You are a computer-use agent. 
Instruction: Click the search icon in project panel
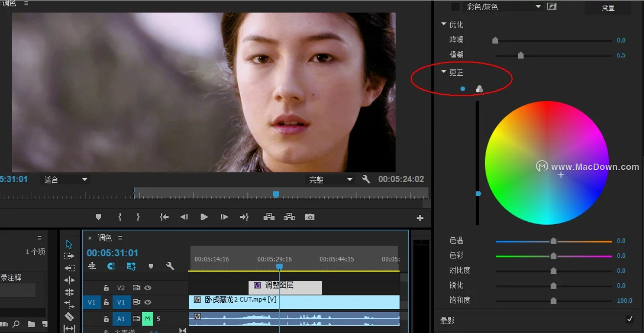(x=16, y=324)
